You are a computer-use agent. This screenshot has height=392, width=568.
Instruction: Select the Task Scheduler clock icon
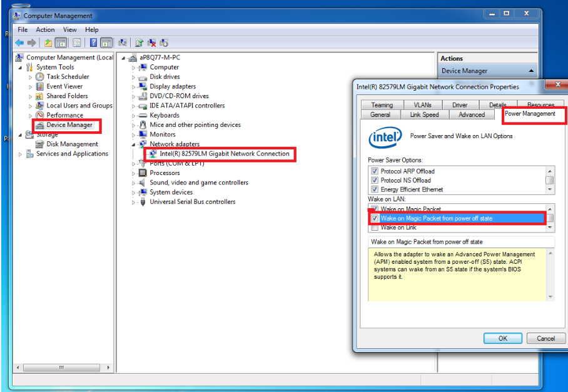coord(40,77)
